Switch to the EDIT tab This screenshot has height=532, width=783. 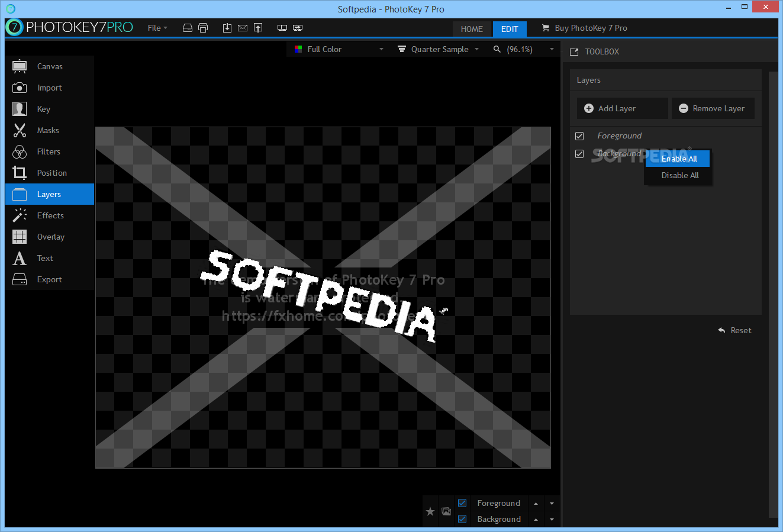(x=510, y=29)
